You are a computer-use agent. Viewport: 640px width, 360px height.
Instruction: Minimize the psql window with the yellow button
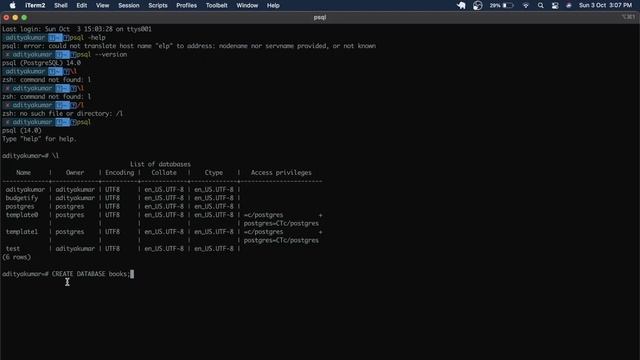(15, 18)
